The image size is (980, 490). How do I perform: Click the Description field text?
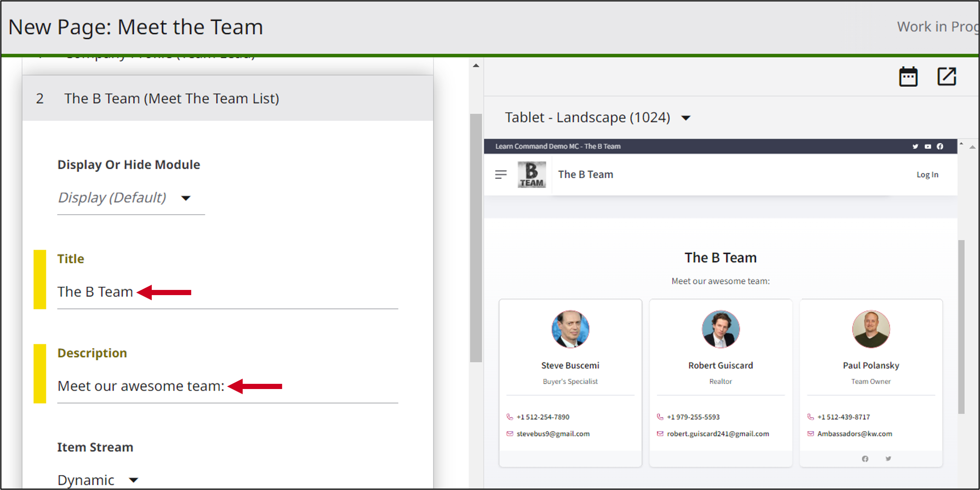tap(141, 386)
